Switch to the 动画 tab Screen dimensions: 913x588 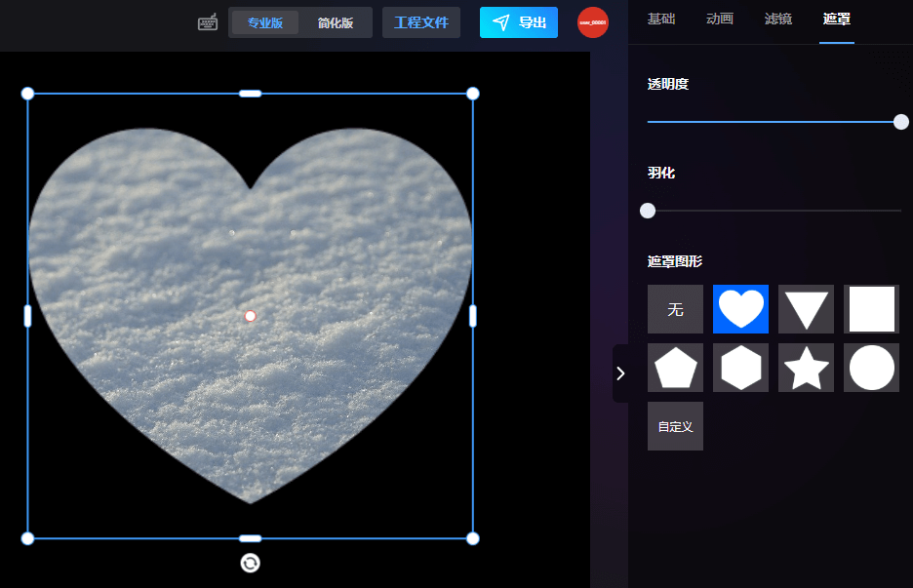click(720, 20)
